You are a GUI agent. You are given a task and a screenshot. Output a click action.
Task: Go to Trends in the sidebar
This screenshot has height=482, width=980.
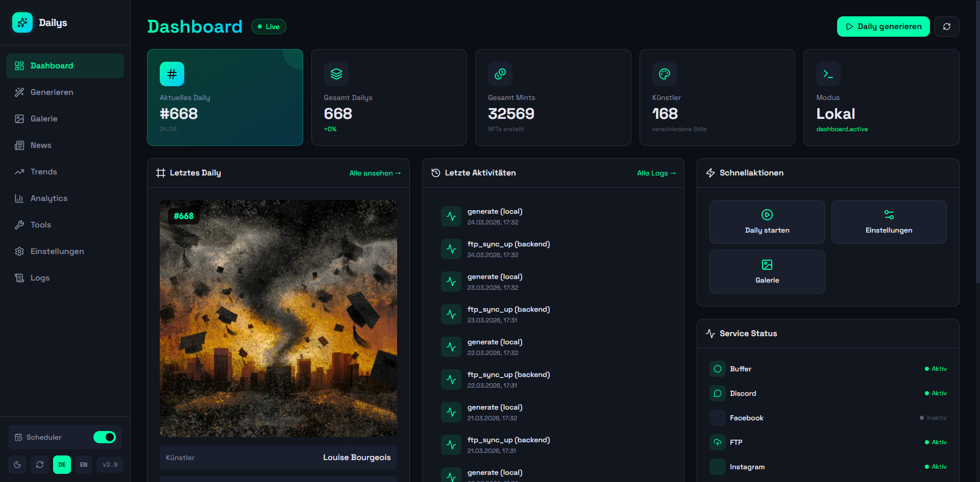44,172
